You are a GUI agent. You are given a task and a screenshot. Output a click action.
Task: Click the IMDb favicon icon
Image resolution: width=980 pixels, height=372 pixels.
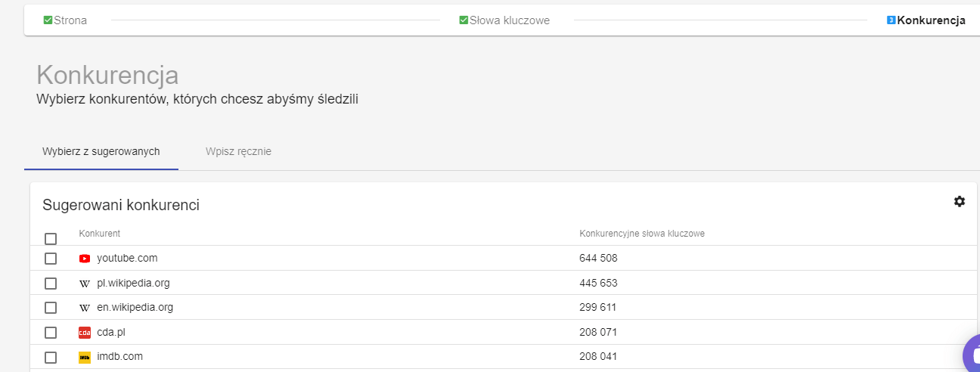pos(85,357)
